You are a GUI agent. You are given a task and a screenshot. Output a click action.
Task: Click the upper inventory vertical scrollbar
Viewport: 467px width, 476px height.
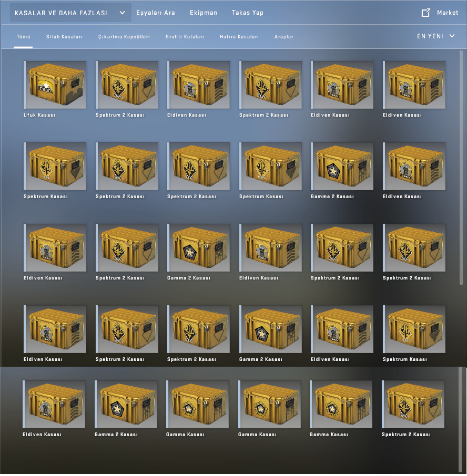461,168
